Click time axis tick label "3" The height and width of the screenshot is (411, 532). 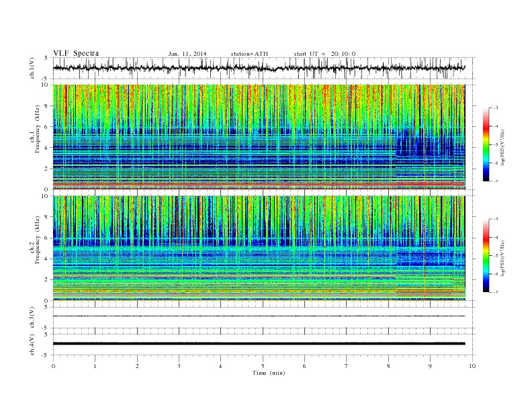coord(179,366)
